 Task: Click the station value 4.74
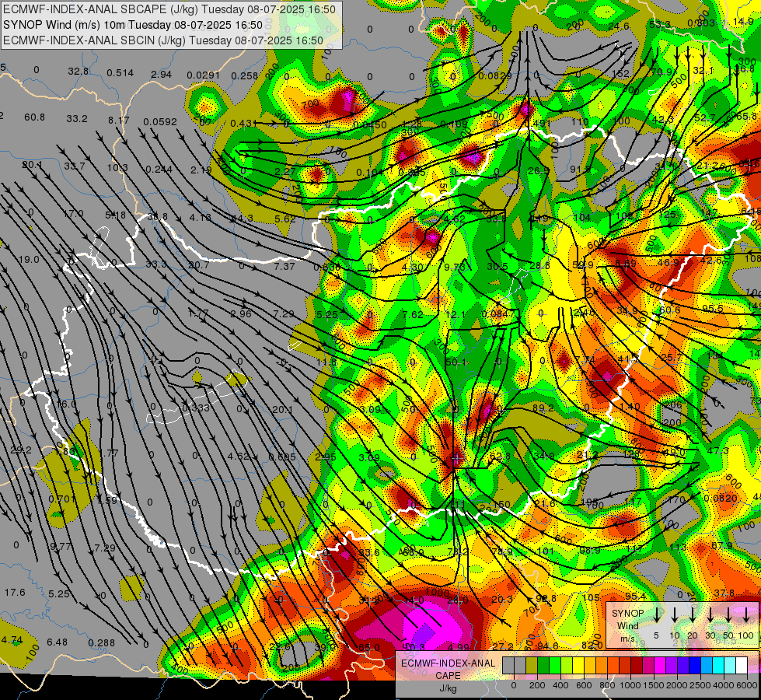[x=12, y=640]
